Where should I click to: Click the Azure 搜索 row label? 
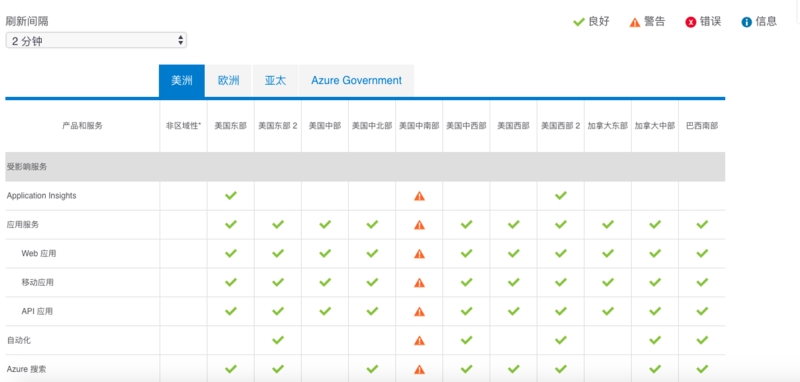(26, 369)
